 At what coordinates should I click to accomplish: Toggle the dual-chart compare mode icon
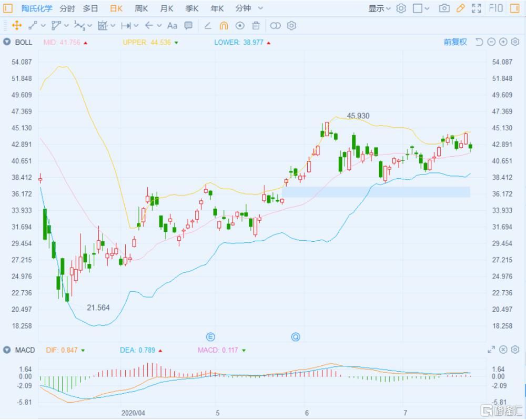275,26
